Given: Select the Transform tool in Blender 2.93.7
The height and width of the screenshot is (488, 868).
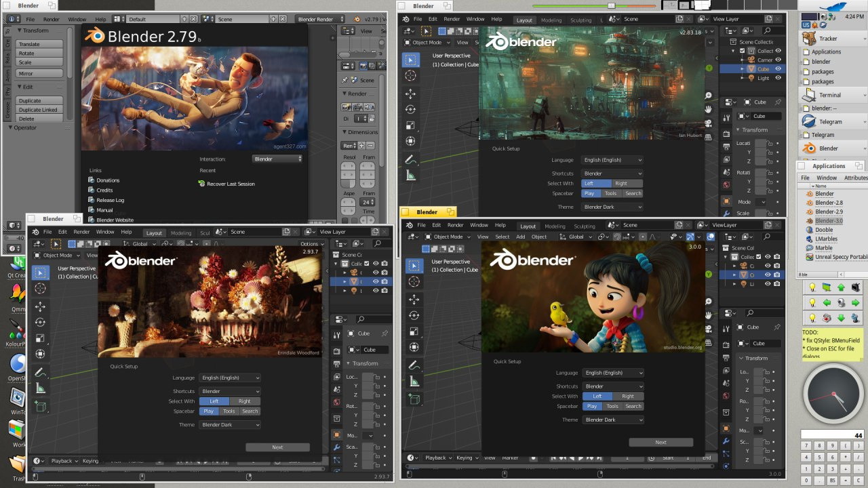Looking at the screenshot, I should 40,354.
